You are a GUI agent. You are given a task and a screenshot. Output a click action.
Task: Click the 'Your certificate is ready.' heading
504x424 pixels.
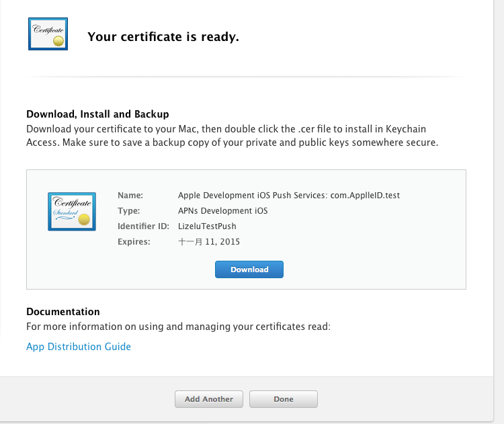(163, 37)
